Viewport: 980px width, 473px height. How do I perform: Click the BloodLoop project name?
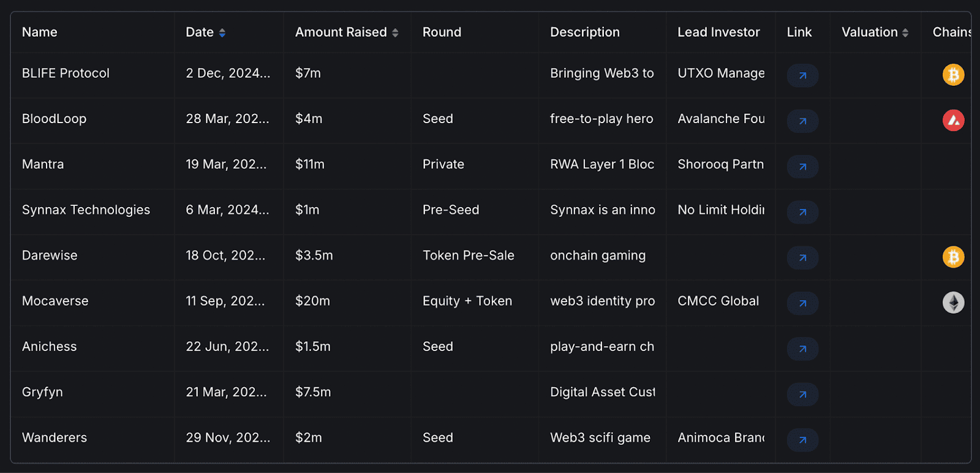pos(54,118)
